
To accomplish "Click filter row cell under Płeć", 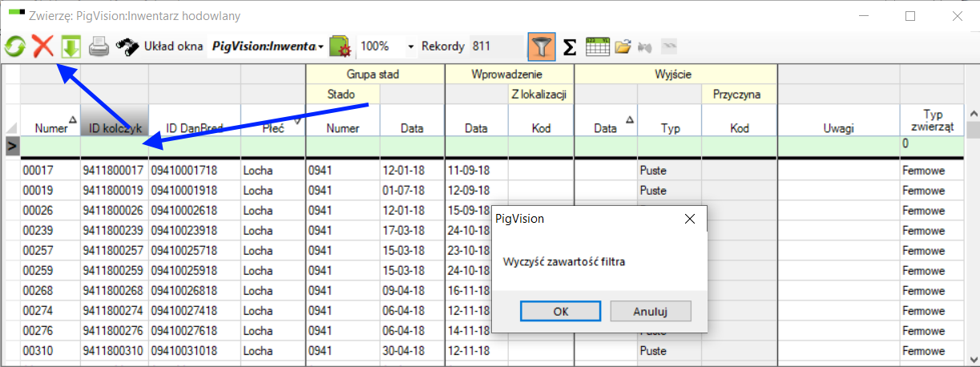I will click(272, 145).
